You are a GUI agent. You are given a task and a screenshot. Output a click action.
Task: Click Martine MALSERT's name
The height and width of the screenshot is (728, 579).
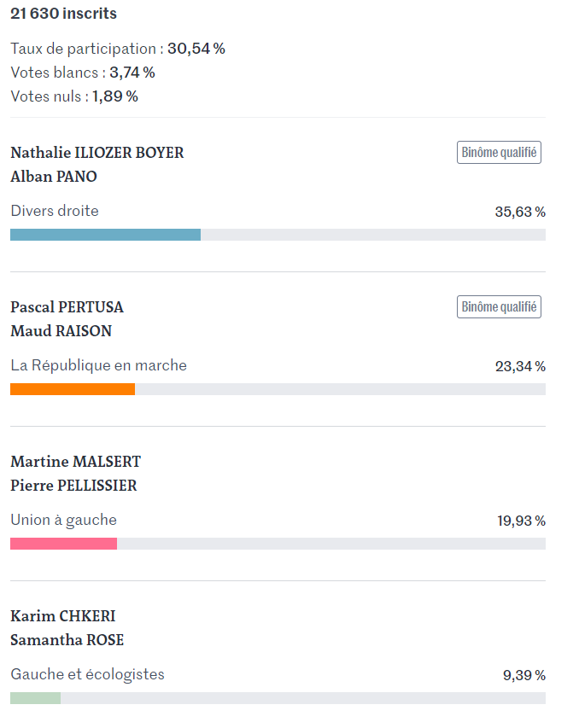(x=75, y=462)
